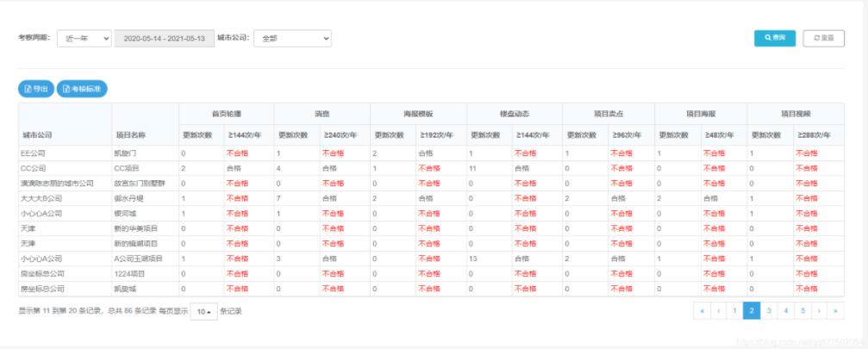Viewport: 868px width, 349px height.
Task: Go to page 1 in pagination
Action: click(734, 311)
